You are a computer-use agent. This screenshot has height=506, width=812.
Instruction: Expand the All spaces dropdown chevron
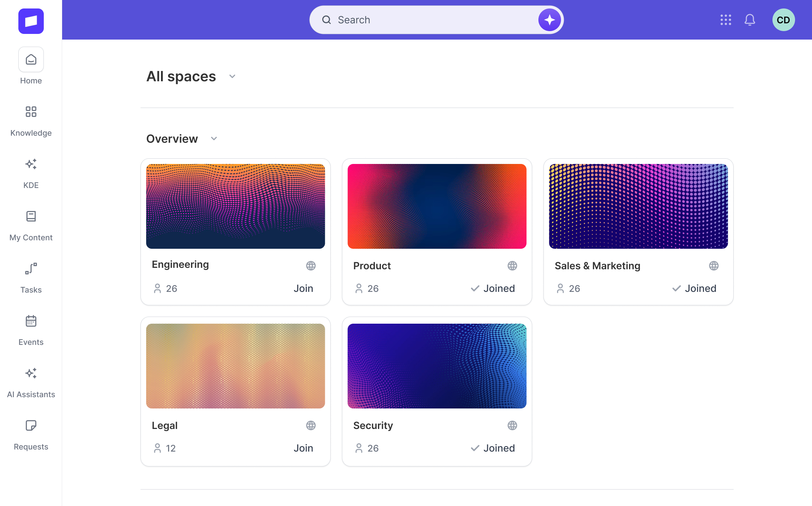click(x=232, y=76)
